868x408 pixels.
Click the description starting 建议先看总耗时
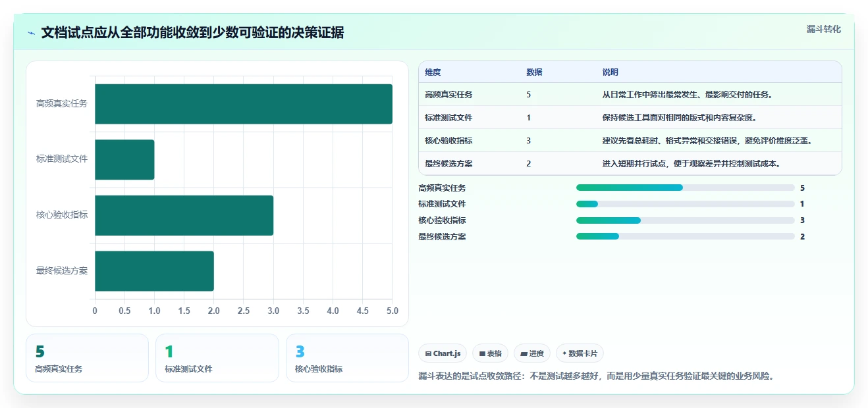coord(709,141)
